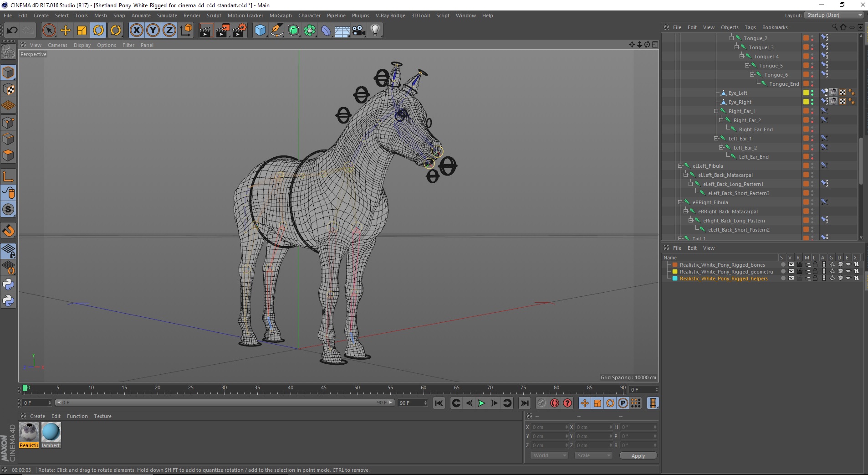The height and width of the screenshot is (475, 868).
Task: Toggle Autokeying button
Action: (x=554, y=403)
